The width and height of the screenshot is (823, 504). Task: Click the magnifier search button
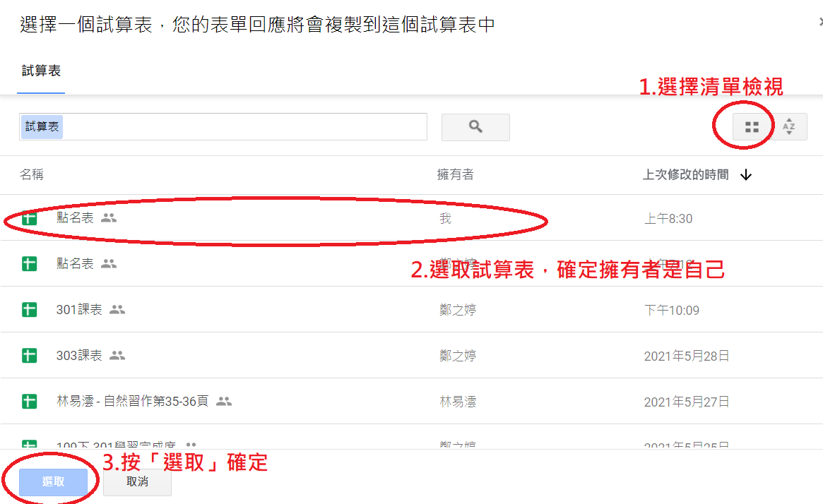(x=475, y=127)
